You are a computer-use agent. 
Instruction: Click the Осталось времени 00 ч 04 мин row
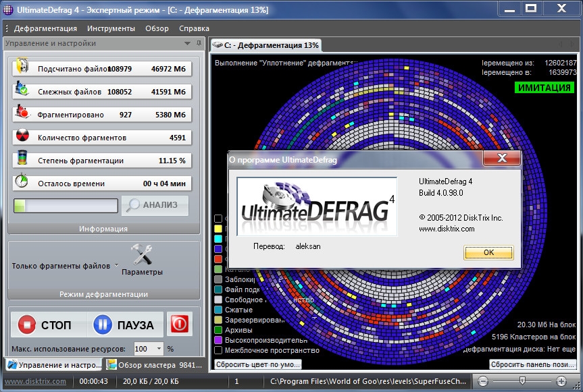[x=102, y=184]
